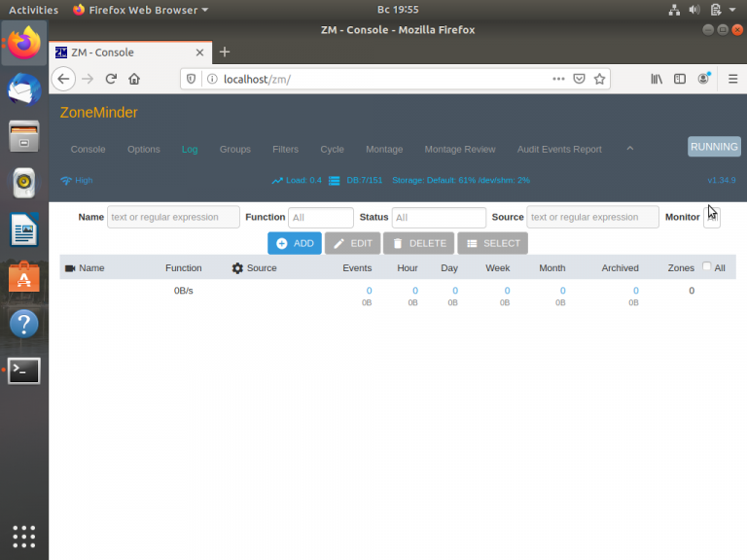Click the High bandwidth wifi icon
This screenshot has height=560, width=747.
tap(66, 181)
